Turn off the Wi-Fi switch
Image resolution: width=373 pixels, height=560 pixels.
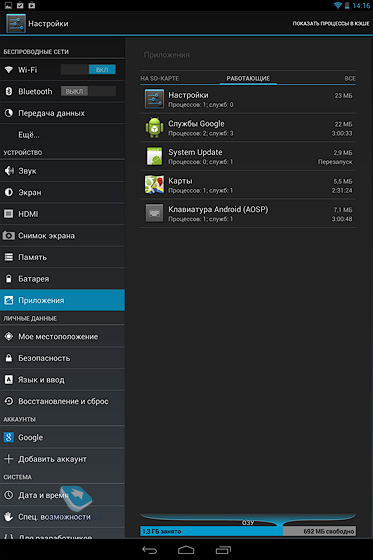click(88, 70)
